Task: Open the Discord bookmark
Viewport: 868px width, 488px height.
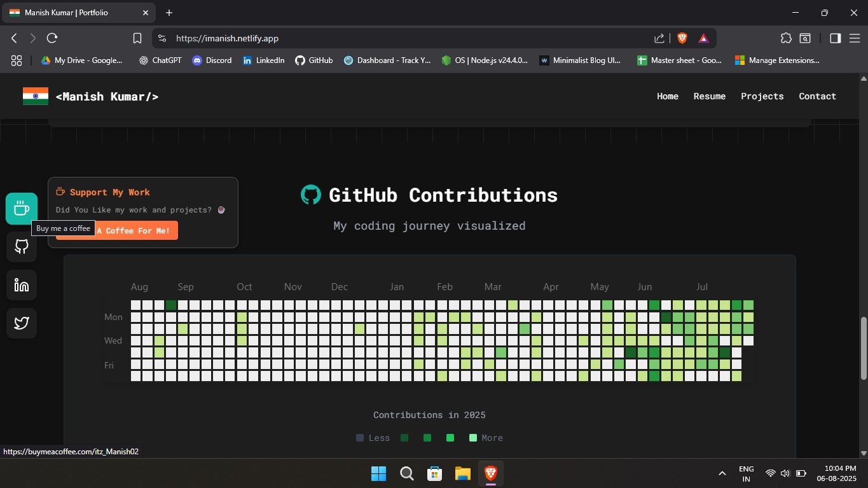Action: click(x=212, y=60)
